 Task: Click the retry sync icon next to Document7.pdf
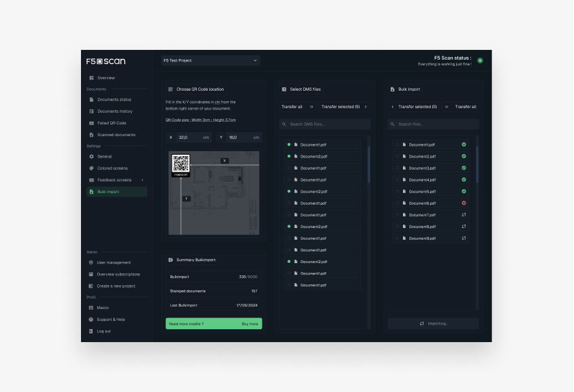464,214
